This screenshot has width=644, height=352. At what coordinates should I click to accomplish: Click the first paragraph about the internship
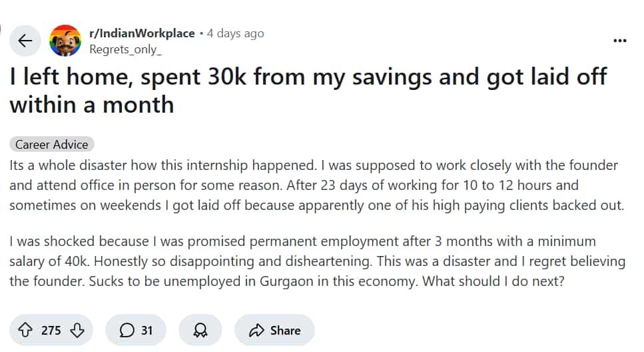316,185
